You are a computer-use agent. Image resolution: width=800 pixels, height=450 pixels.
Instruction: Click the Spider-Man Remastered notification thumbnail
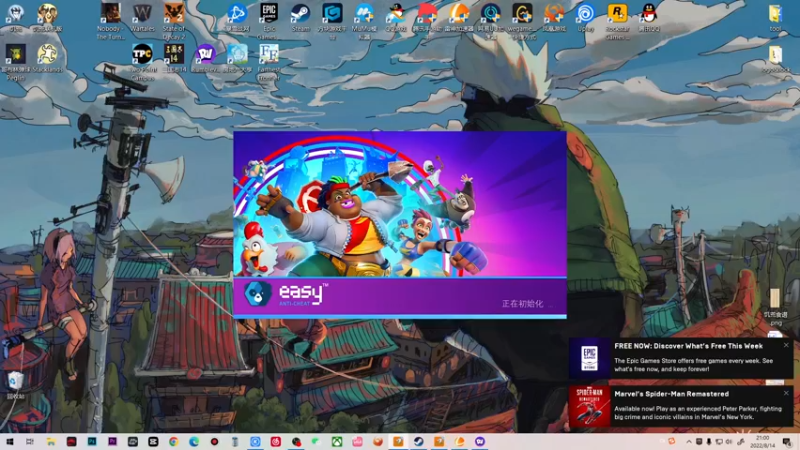(x=590, y=406)
